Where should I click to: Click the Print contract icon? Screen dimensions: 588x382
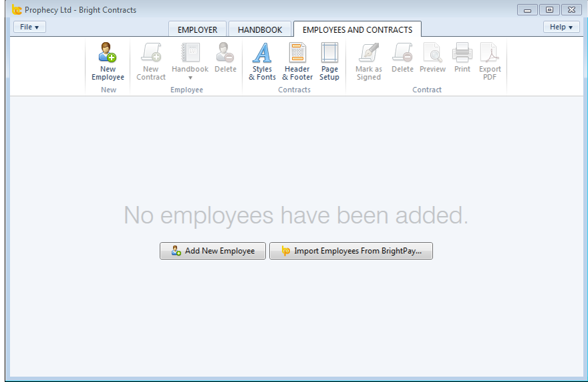(x=462, y=58)
